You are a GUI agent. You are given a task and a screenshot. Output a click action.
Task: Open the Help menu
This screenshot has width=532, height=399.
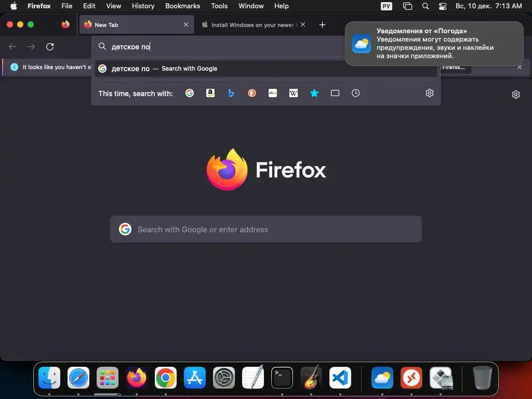pyautogui.click(x=281, y=6)
